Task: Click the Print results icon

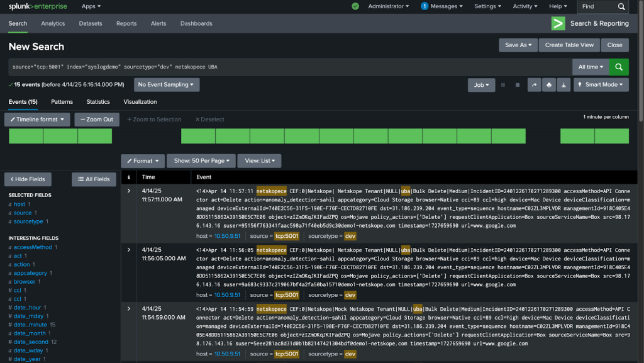Action: [x=548, y=85]
